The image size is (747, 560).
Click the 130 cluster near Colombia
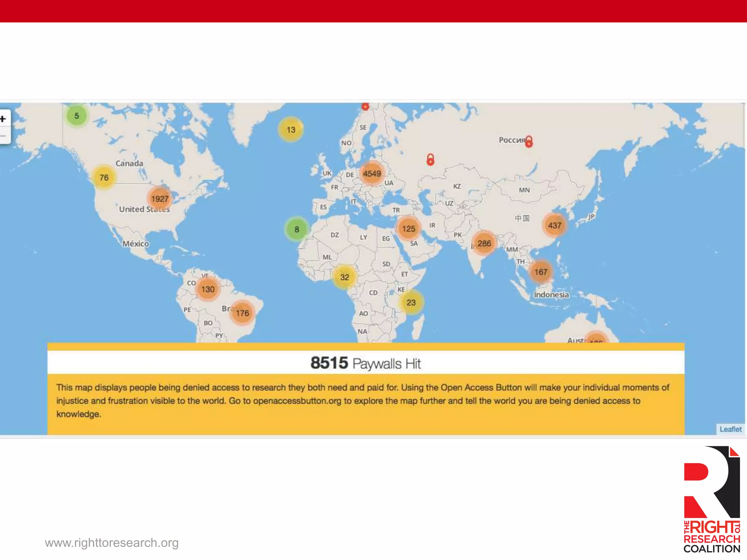click(x=208, y=289)
